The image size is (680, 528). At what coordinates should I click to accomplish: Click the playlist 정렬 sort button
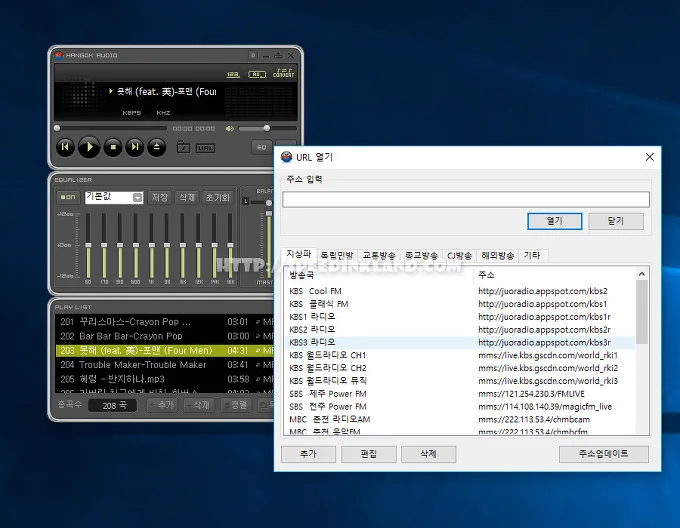[235, 405]
